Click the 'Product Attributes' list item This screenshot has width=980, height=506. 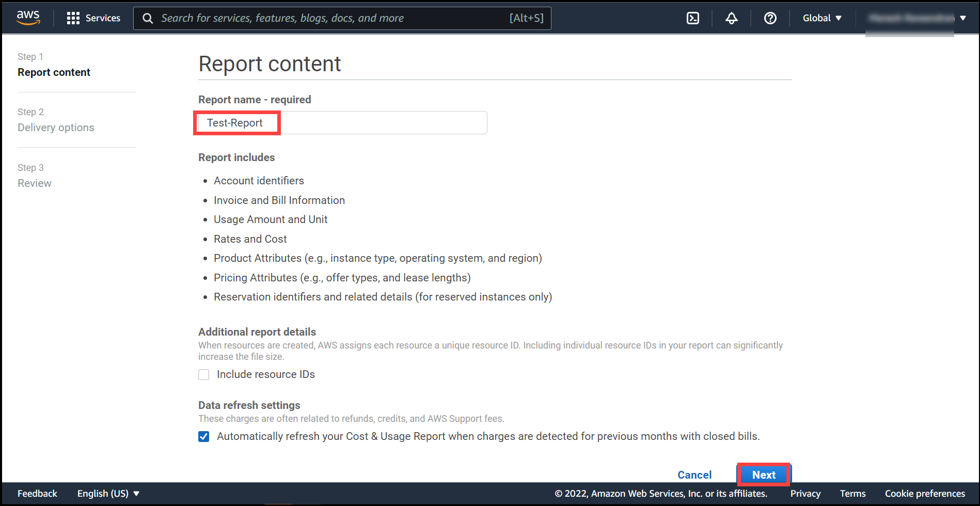[x=378, y=258]
